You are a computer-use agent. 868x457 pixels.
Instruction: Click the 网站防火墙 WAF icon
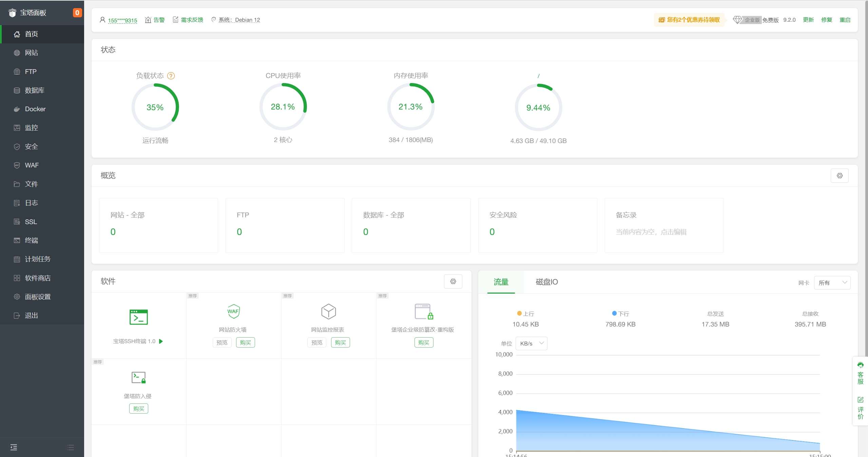233,311
